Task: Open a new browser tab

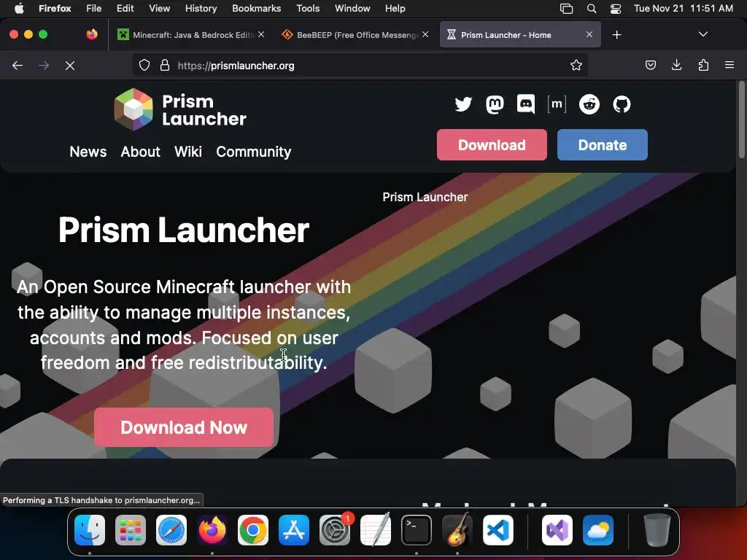Action: point(617,35)
